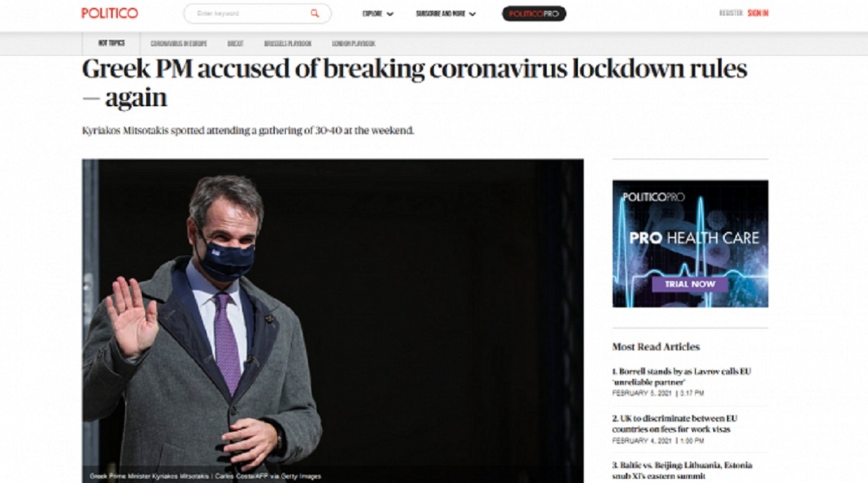Open the London Playbook topic
This screenshot has width=868, height=483.
354,43
